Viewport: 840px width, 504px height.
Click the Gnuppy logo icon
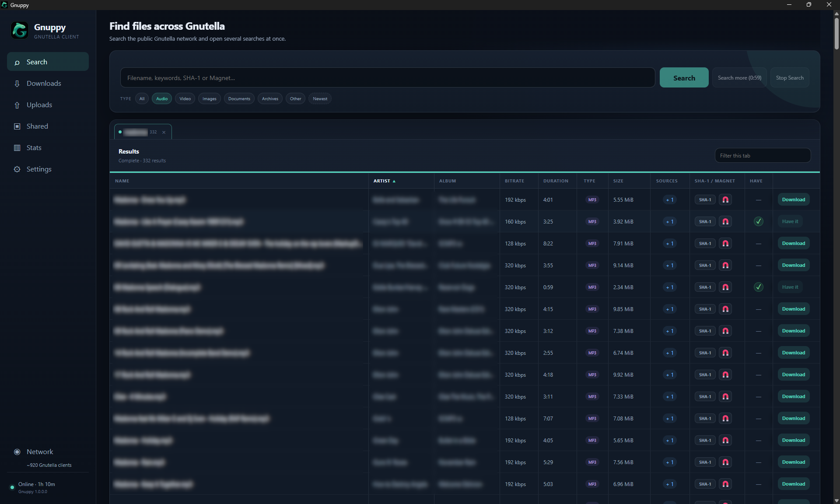tap(20, 31)
